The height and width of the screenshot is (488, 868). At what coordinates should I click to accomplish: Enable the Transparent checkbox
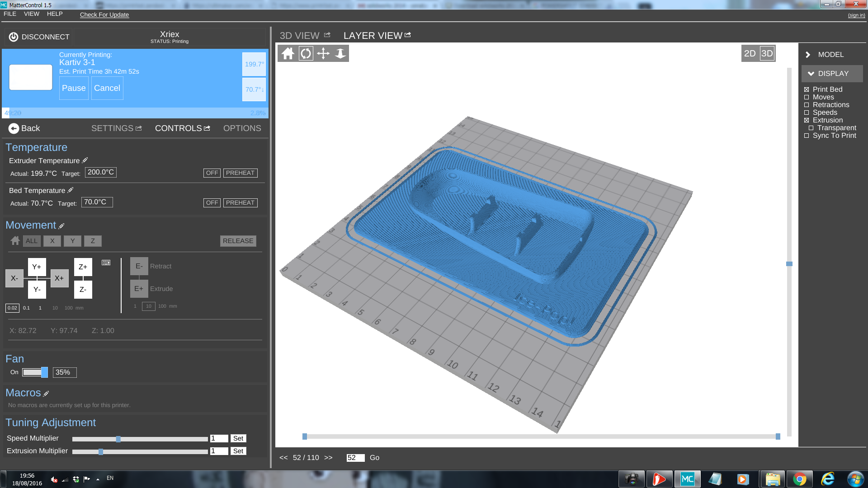point(811,128)
